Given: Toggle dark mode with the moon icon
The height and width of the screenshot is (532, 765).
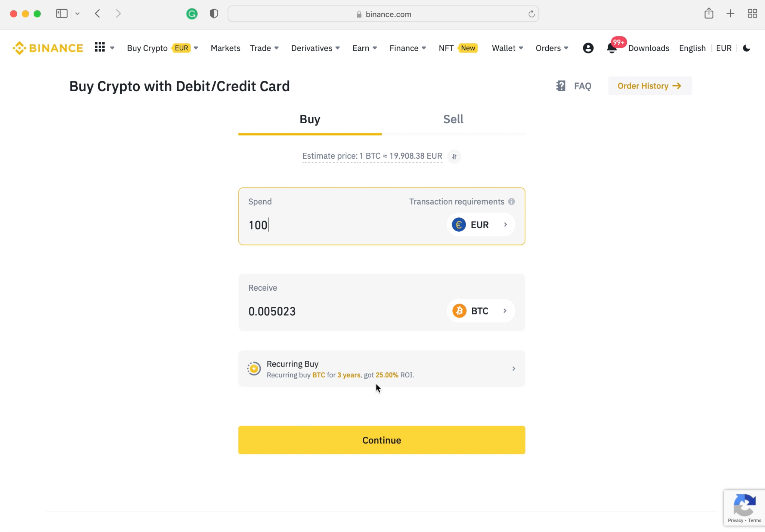Looking at the screenshot, I should click(747, 48).
